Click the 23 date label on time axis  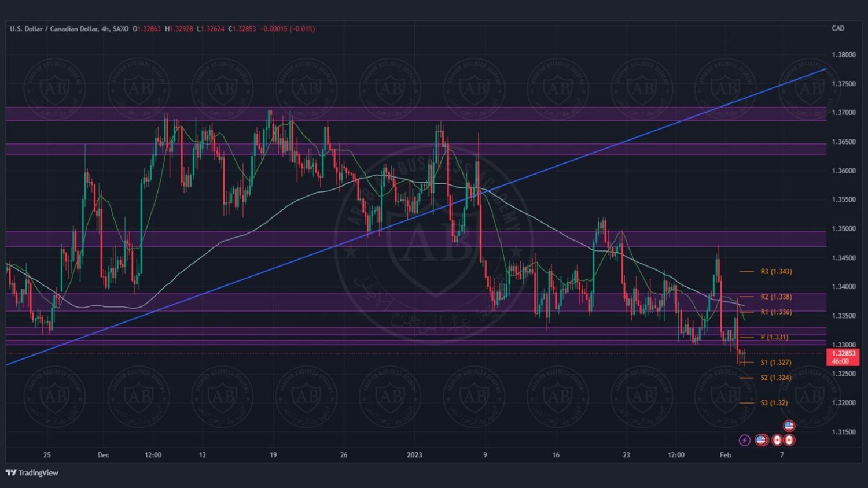pyautogui.click(x=626, y=455)
